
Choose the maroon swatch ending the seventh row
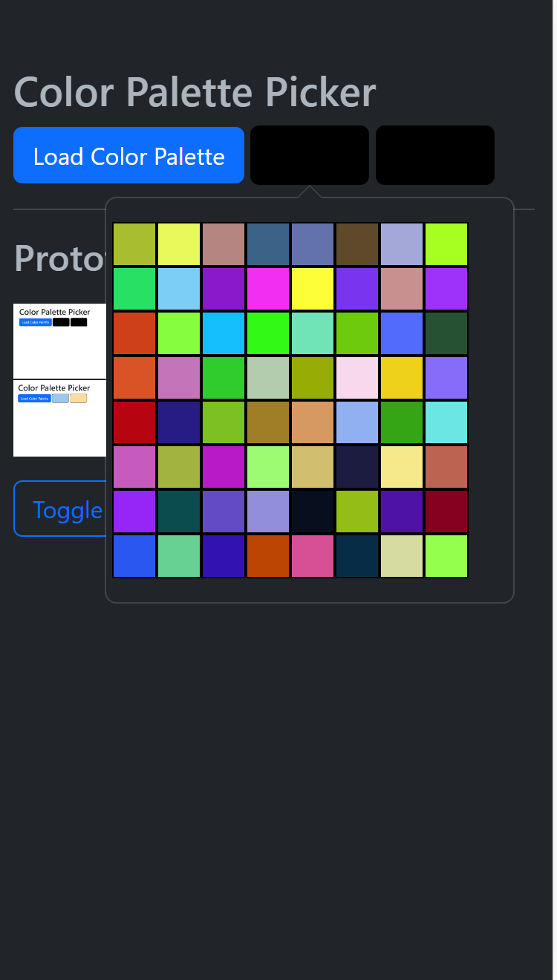tap(446, 512)
